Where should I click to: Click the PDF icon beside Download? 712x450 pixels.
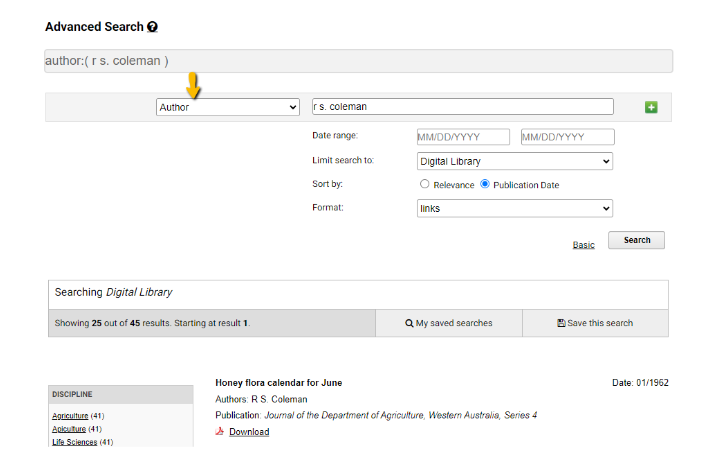pos(220,431)
